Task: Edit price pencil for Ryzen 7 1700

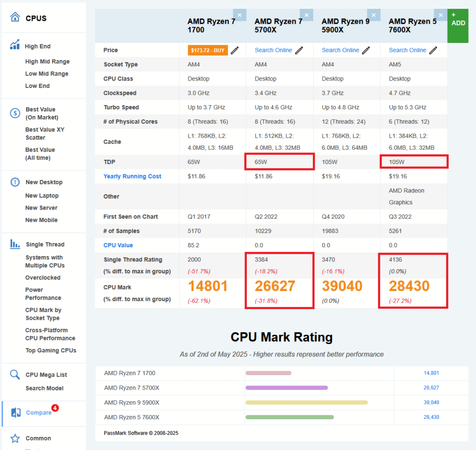Action: (x=235, y=50)
